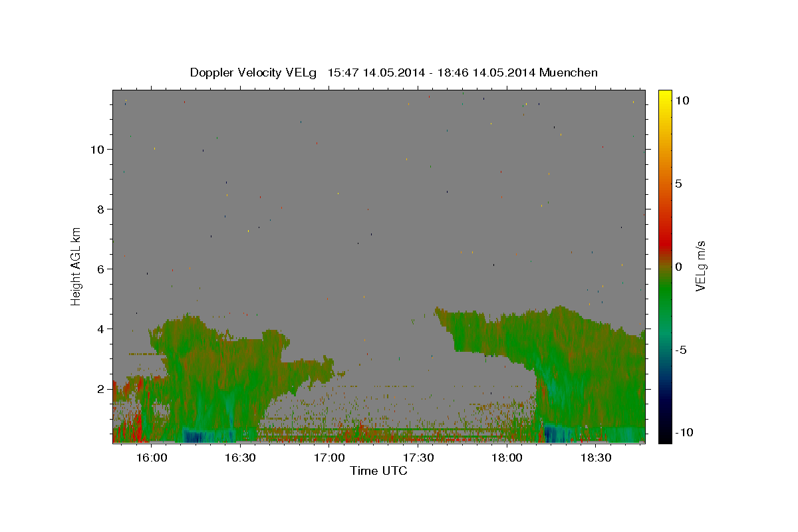Click the 'Muenchen' location in the title
This screenshot has width=798, height=532.
tap(569, 72)
